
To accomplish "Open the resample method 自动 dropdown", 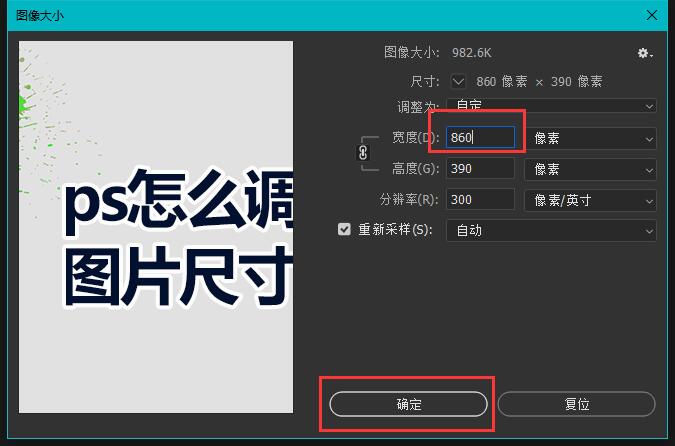I will point(551,231).
